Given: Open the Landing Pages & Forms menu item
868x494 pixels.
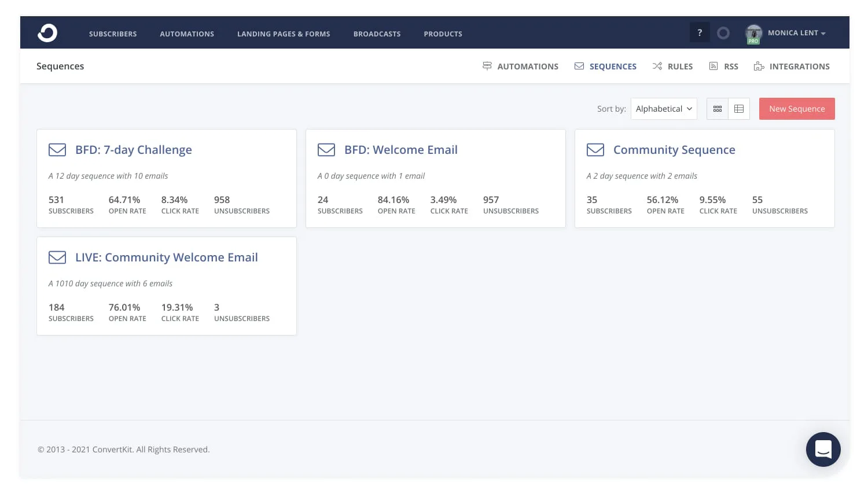Looking at the screenshot, I should tap(284, 34).
